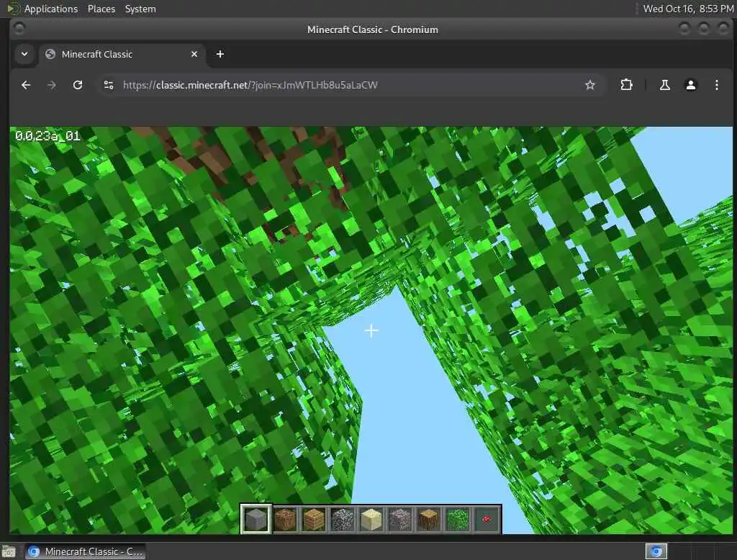
Task: Select the reddish-brown block beside the stone
Action: tap(285, 520)
